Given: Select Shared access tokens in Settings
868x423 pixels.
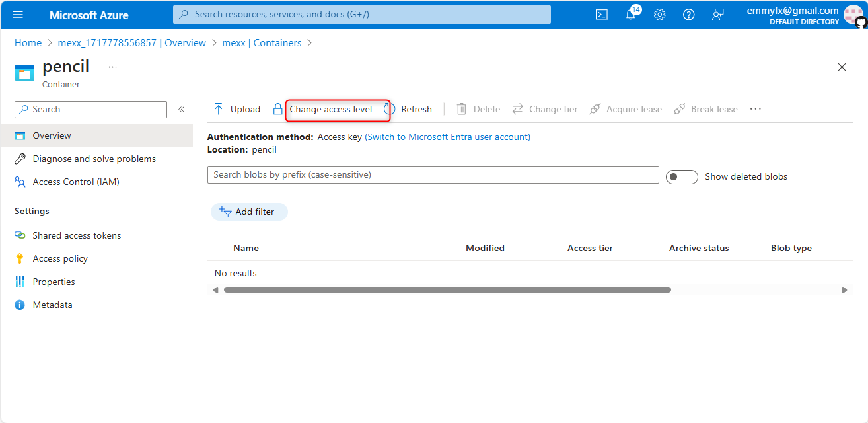Looking at the screenshot, I should [77, 235].
